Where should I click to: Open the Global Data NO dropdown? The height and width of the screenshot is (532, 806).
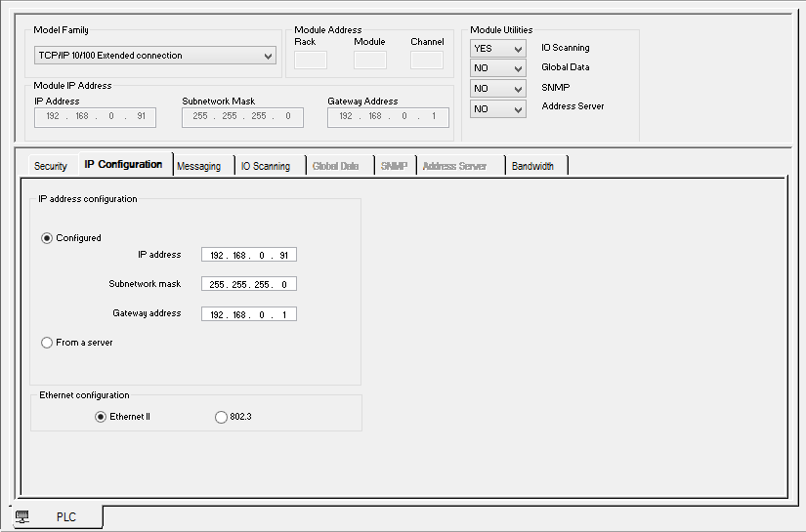[497, 67]
